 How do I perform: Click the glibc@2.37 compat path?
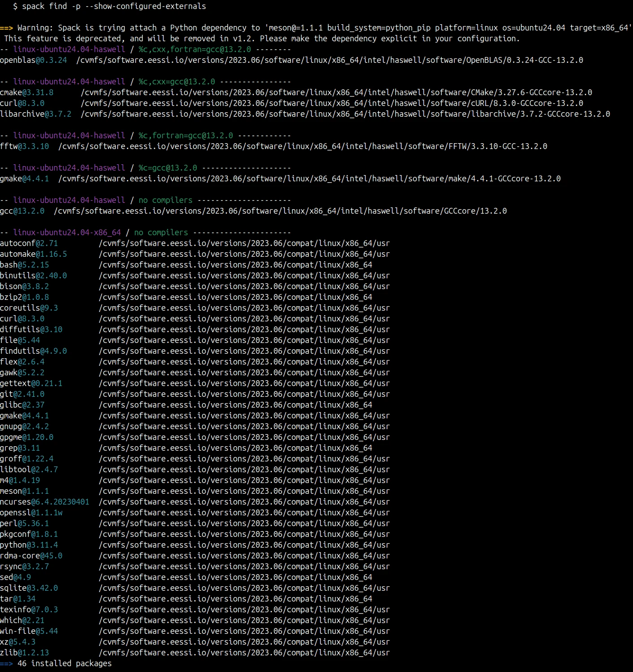[x=236, y=404]
